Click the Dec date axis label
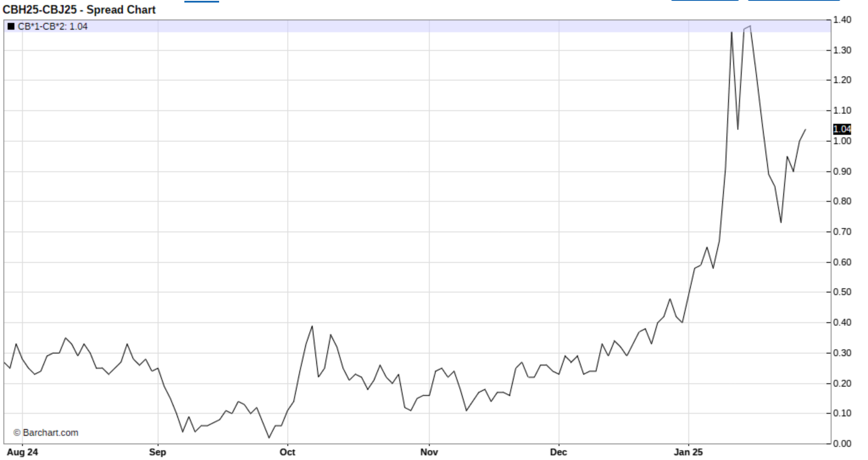This screenshot has height=460, width=868. pos(558,452)
